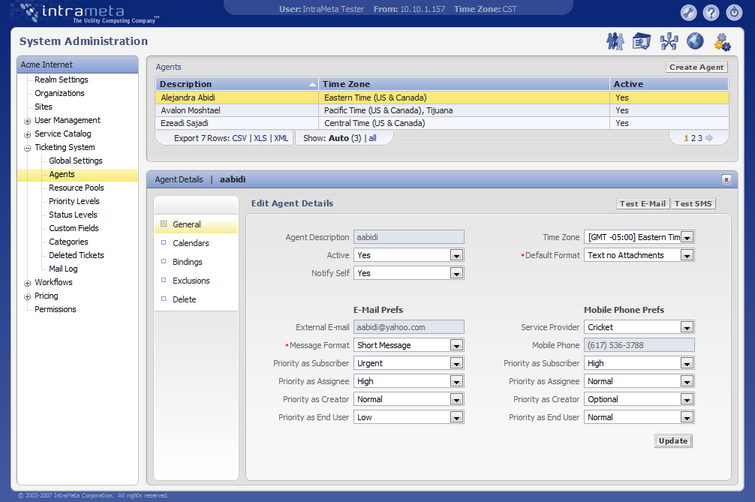This screenshot has height=502, width=755.
Task: Close the Agent Details panel
Action: tap(726, 179)
